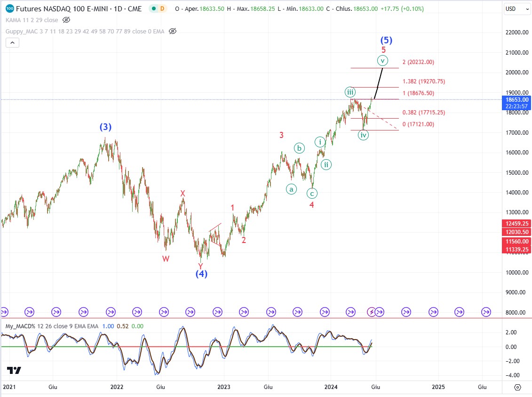Click the MACD value 0.52 in legend
The image size is (532, 397).
[122, 326]
